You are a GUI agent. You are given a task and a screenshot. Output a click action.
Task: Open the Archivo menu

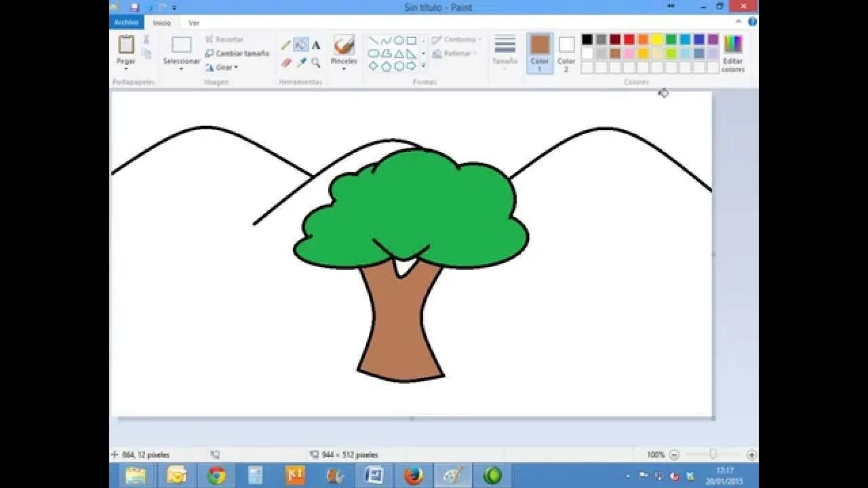(x=126, y=22)
